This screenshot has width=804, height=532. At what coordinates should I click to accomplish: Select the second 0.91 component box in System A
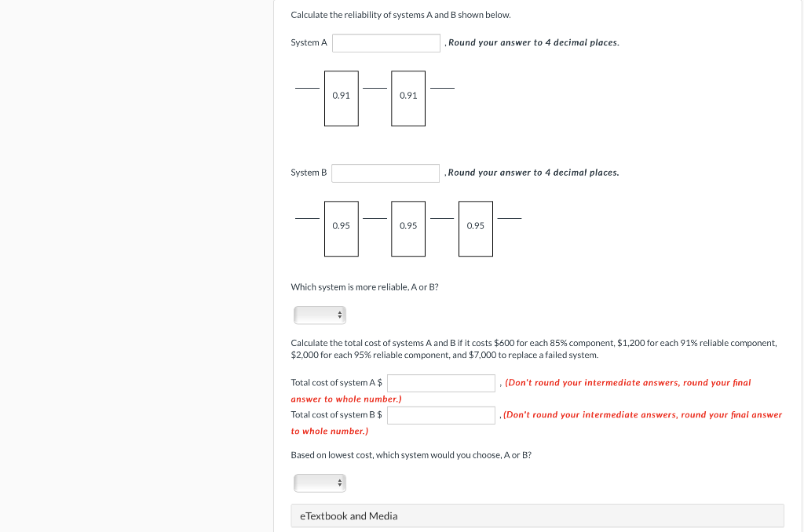click(x=407, y=98)
